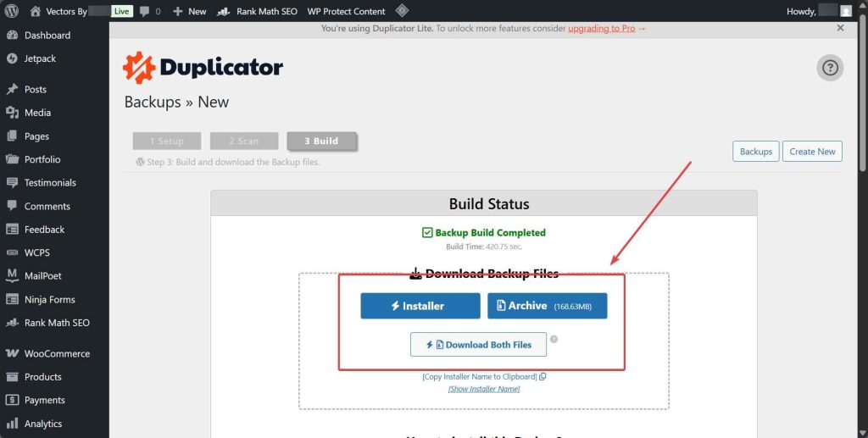
Task: Select the 2 Scan step tab
Action: (244, 141)
